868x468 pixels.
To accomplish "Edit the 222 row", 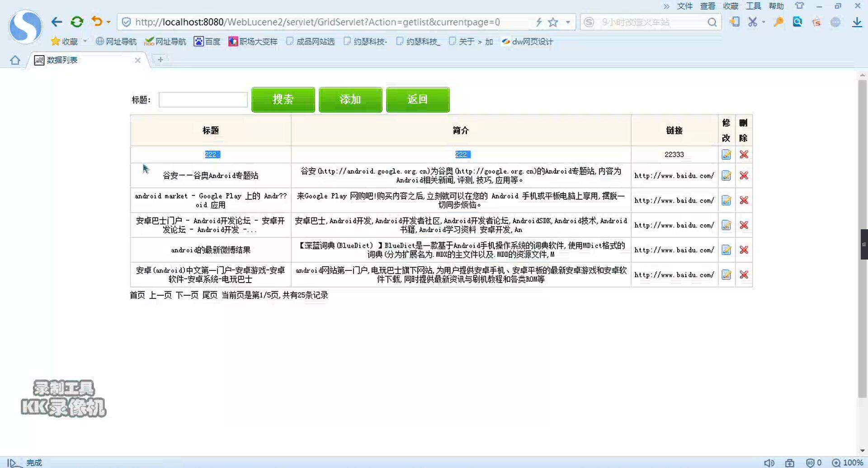I will (x=726, y=155).
